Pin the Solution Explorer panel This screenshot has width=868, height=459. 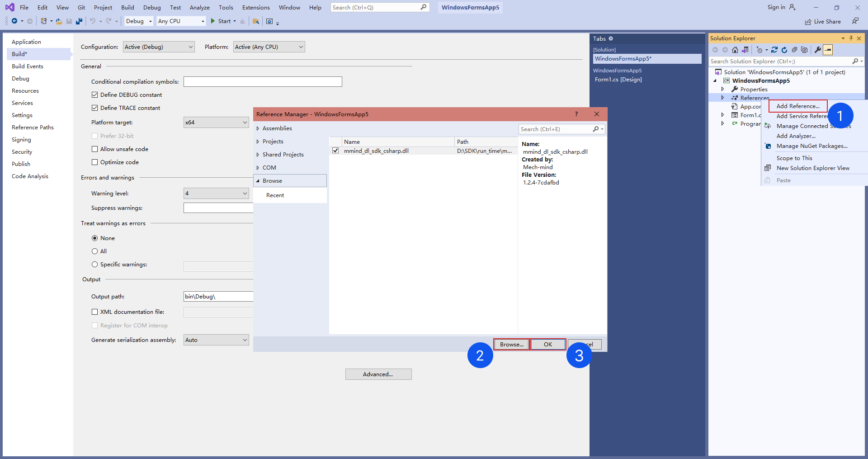851,38
